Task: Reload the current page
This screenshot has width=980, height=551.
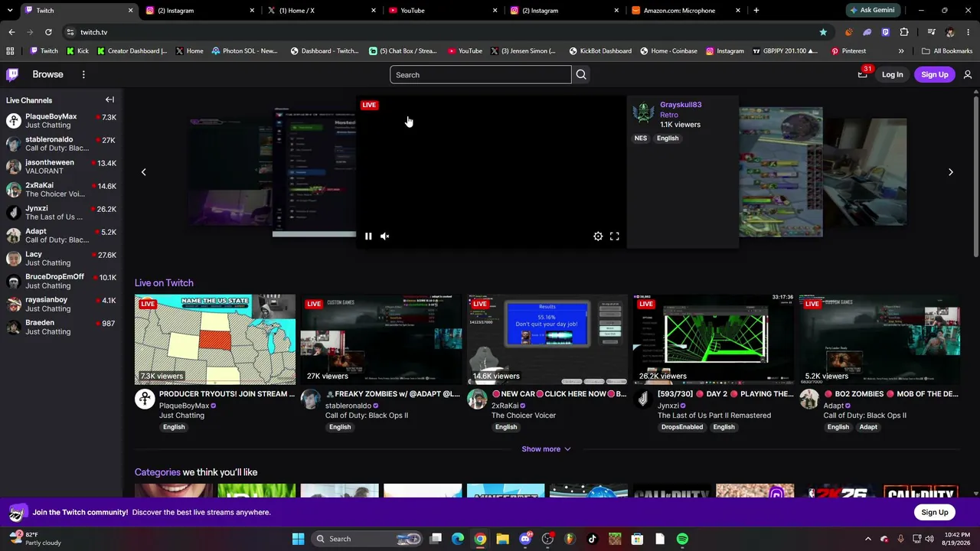Action: coord(48,32)
